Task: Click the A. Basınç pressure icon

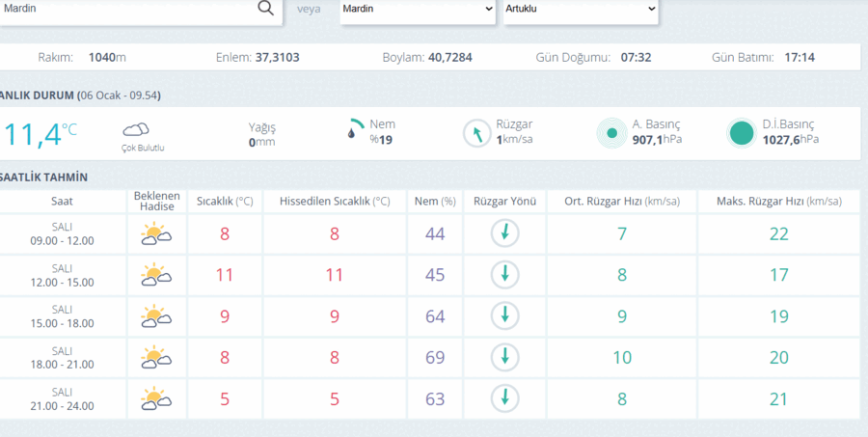Action: click(x=611, y=133)
